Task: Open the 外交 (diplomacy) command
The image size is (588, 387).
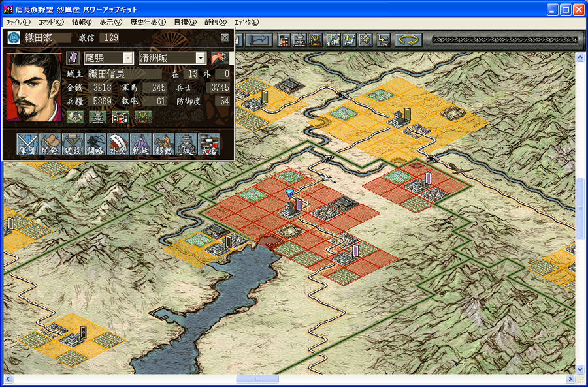Action: click(x=118, y=145)
